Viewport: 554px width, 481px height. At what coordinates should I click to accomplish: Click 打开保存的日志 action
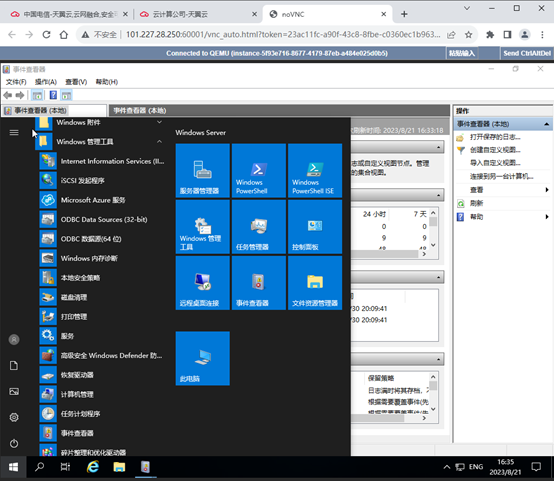(495, 137)
